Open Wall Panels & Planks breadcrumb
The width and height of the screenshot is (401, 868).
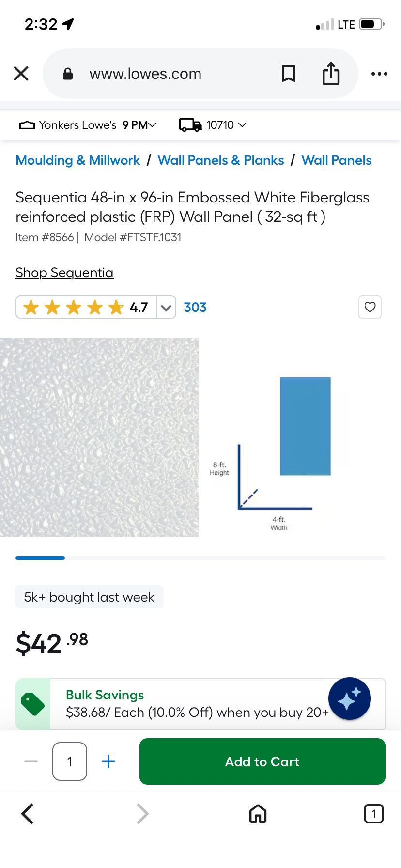tap(221, 160)
